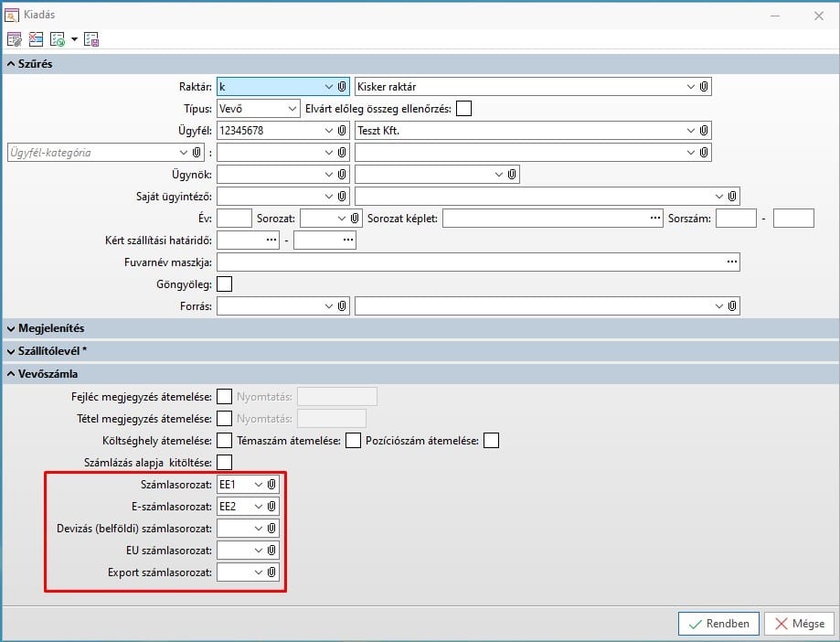The width and height of the screenshot is (840, 642).
Task: Open the Kért szállítási határidő start date picker
Action: [x=271, y=241]
